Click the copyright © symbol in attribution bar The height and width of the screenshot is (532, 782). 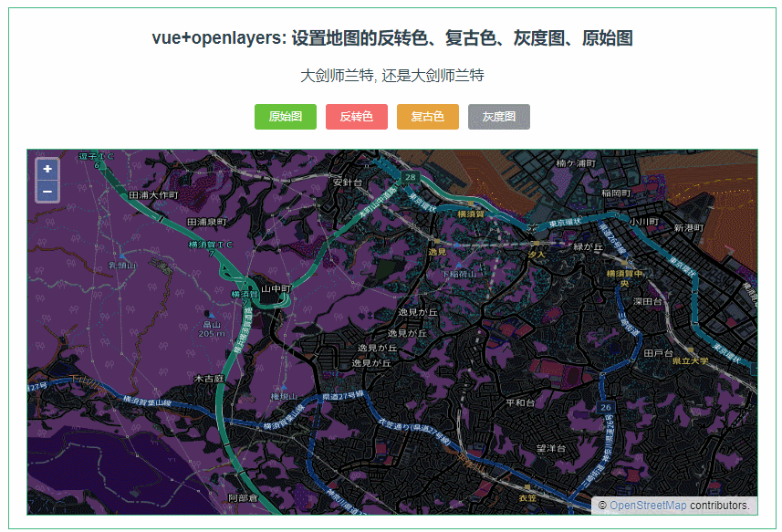pos(602,505)
